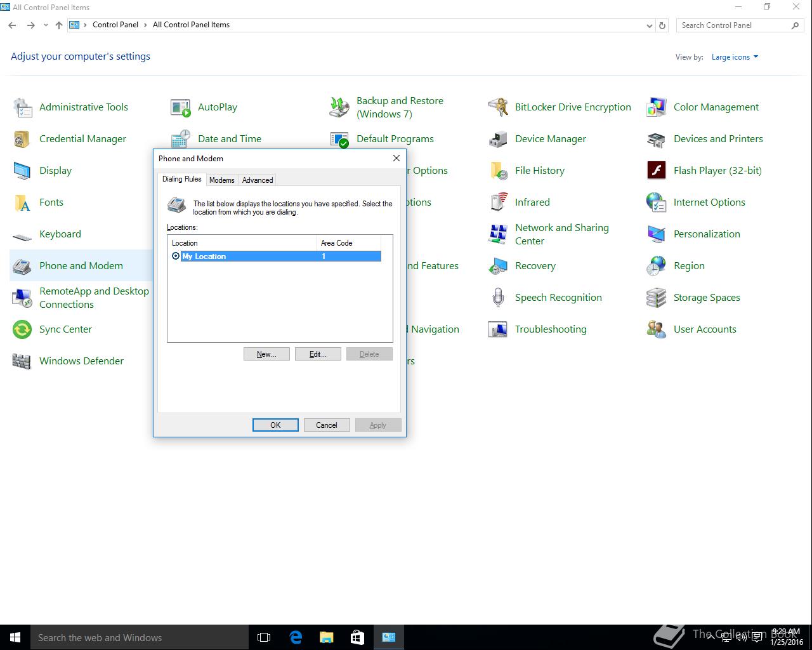Confirm with the OK button

click(x=275, y=425)
